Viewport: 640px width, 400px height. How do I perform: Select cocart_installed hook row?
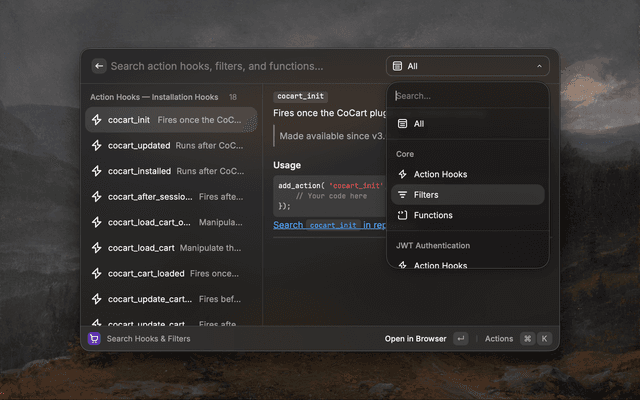[171, 171]
